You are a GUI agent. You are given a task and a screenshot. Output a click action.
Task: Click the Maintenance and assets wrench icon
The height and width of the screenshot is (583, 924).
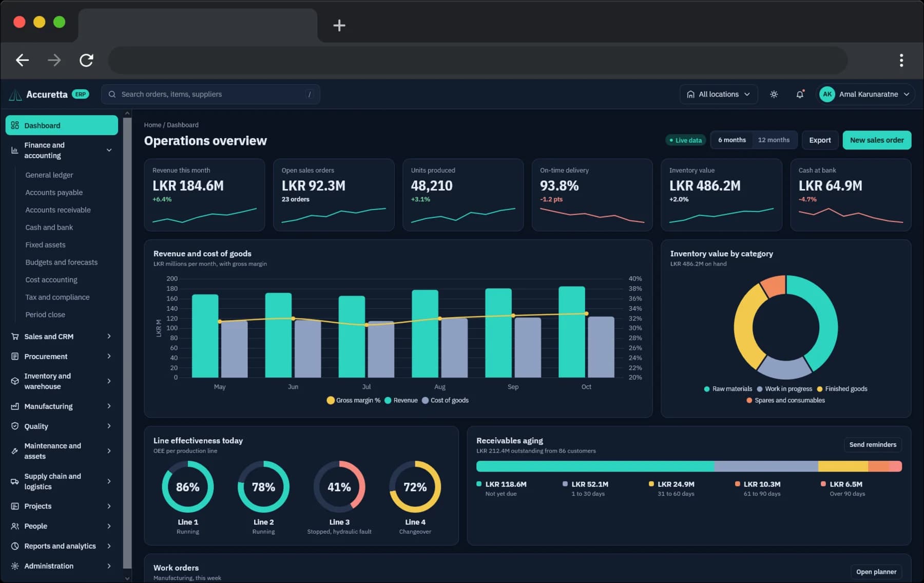tap(15, 451)
